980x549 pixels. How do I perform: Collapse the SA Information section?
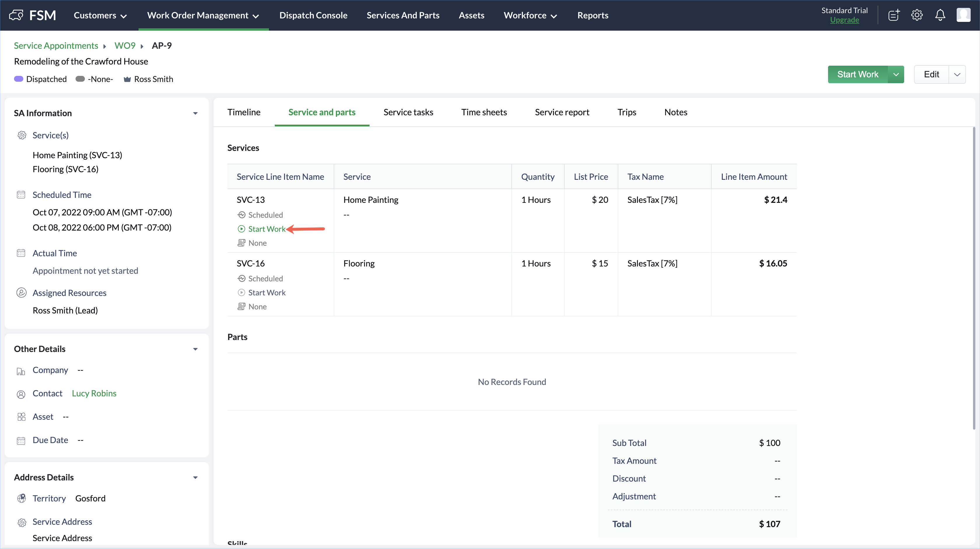(x=195, y=113)
